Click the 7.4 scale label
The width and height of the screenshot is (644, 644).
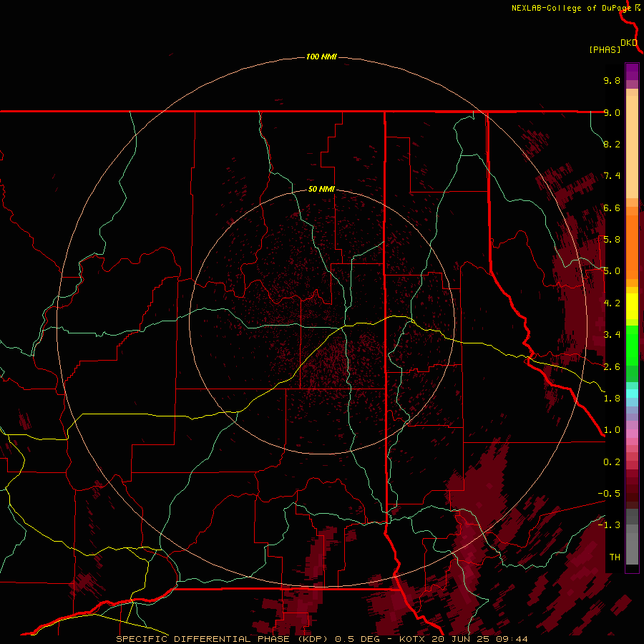coord(612,176)
